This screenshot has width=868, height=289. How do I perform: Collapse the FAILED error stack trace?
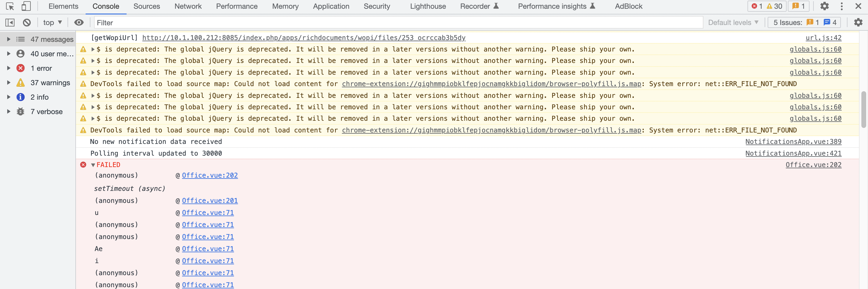[93, 165]
